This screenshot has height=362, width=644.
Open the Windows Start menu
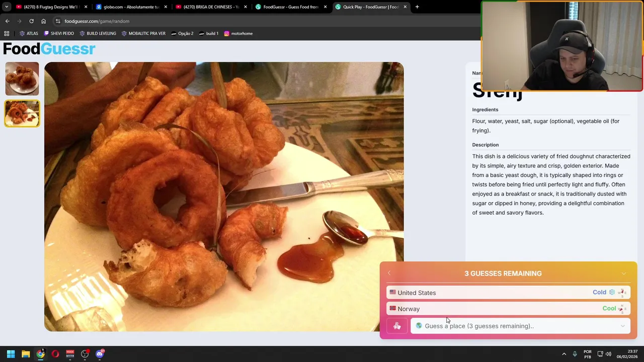point(11,354)
